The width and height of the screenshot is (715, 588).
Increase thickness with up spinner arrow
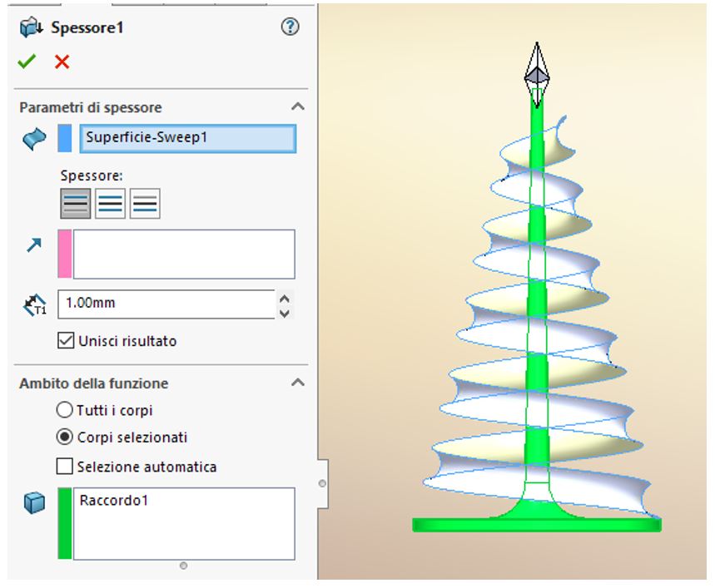[285, 299]
